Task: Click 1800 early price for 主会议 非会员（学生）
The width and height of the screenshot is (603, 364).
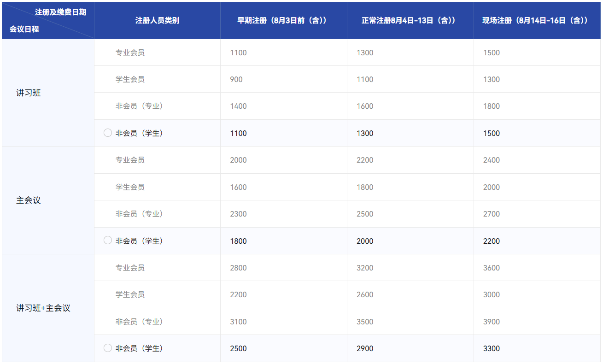Action: click(x=238, y=241)
